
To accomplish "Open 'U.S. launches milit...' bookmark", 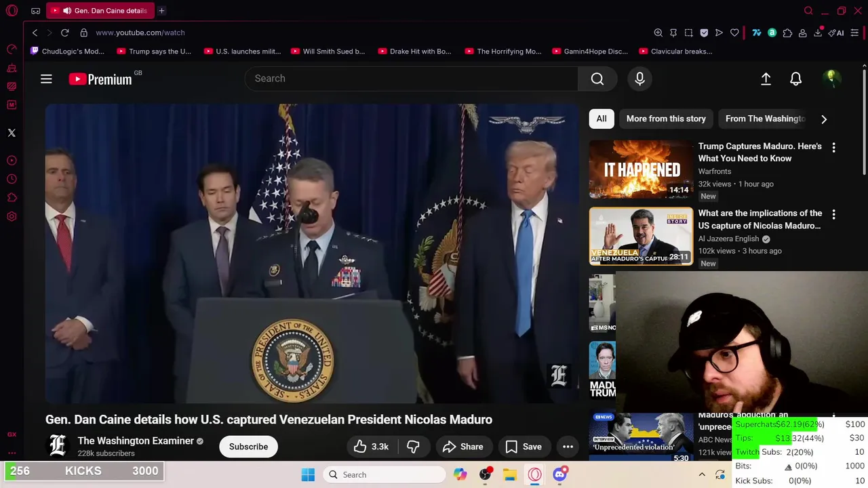I will pos(242,52).
